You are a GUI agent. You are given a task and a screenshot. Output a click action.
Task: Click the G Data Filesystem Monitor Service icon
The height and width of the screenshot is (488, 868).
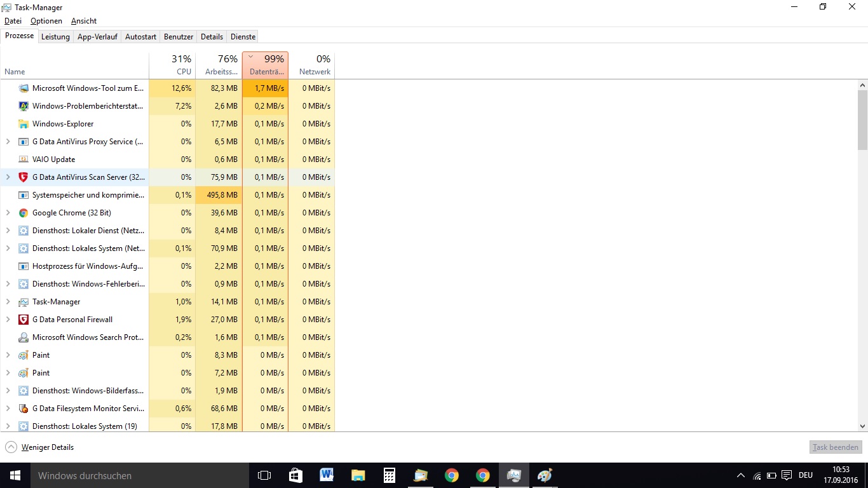point(24,409)
